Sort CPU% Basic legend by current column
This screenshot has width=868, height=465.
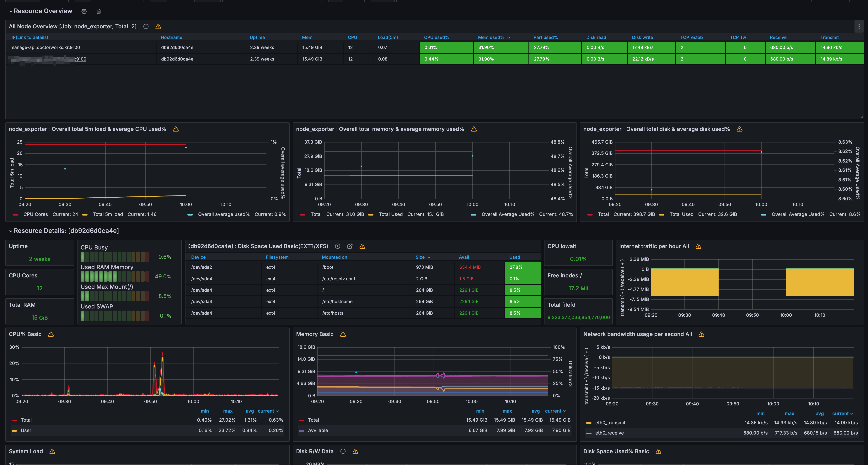[268, 411]
